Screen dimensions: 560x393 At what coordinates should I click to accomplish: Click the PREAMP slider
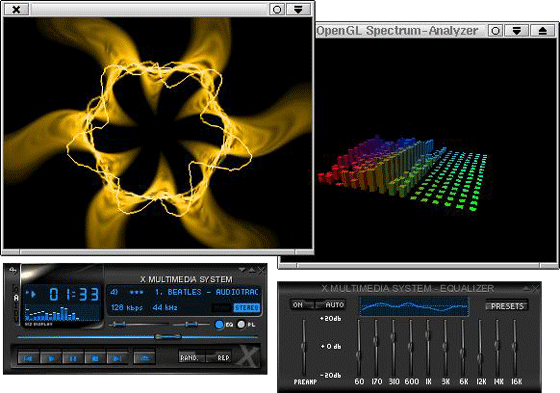tap(304, 347)
